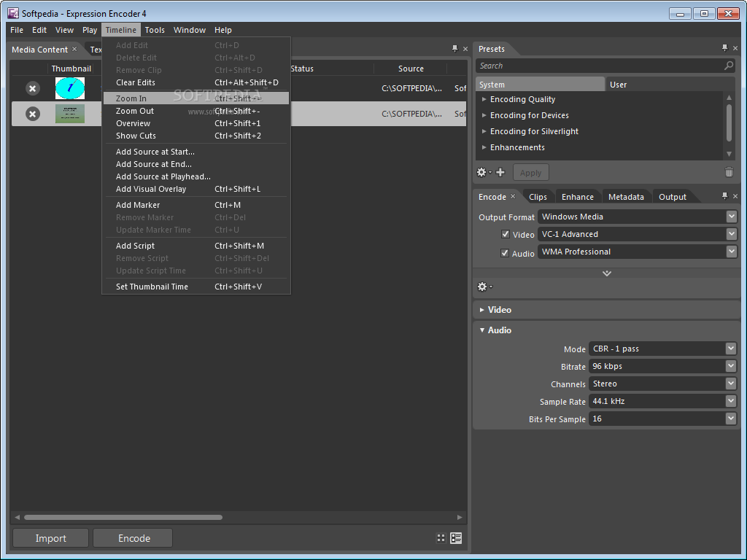747x560 pixels.
Task: Open the Tools menu
Action: [155, 30]
